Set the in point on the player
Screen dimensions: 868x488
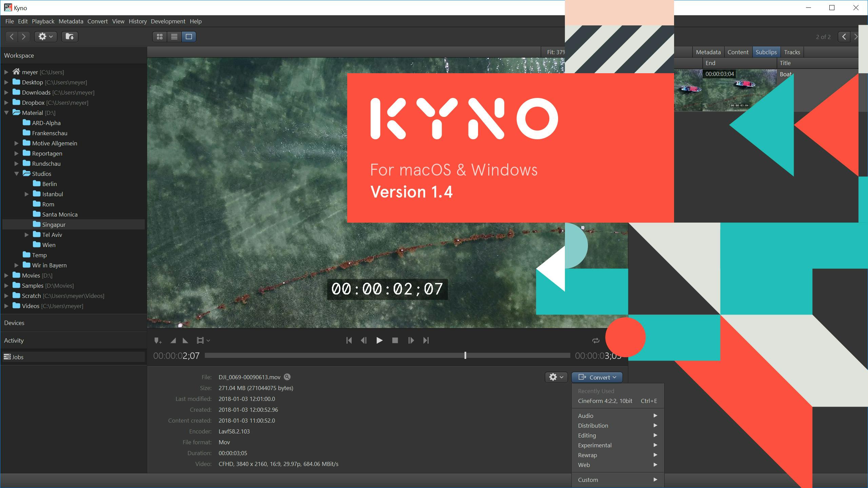point(173,341)
